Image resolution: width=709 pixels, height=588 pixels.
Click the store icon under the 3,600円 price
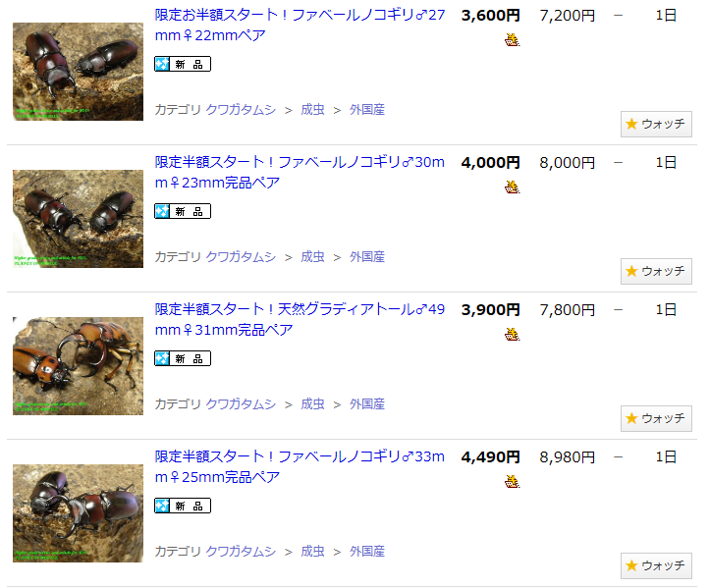(x=512, y=40)
